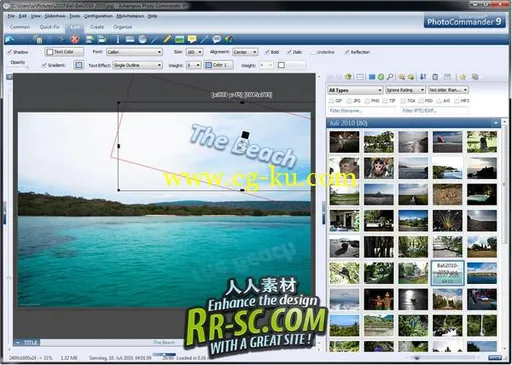Click the folder-up icon in browser toolbar
This screenshot has width=512, height=365.
tap(348, 77)
